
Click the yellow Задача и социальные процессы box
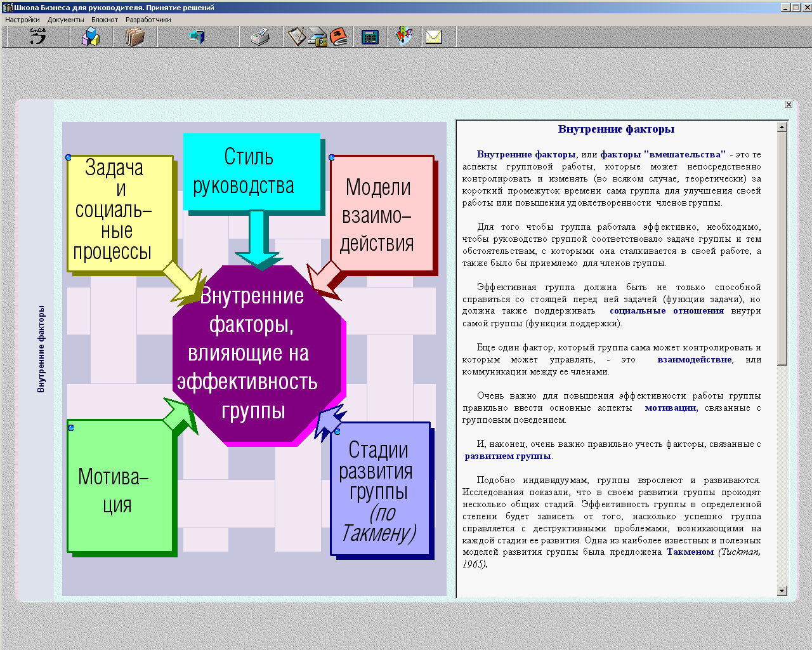coord(121,213)
